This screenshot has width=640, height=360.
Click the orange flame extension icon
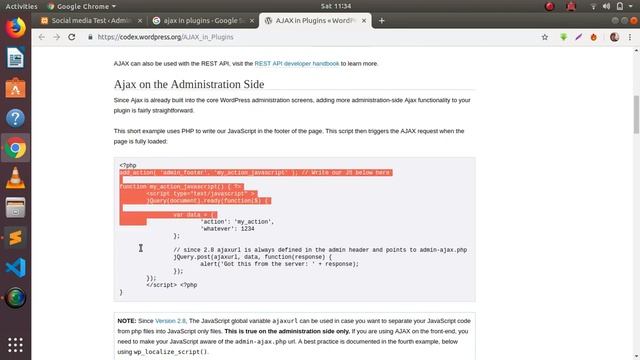(x=593, y=37)
